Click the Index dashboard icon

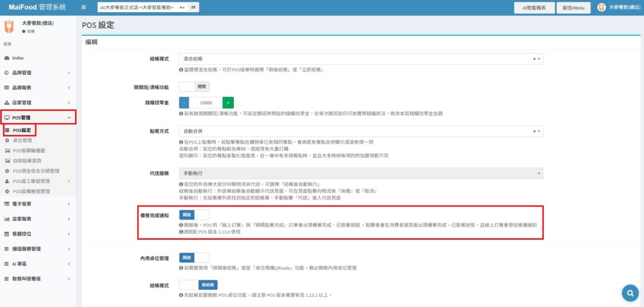tap(6, 58)
